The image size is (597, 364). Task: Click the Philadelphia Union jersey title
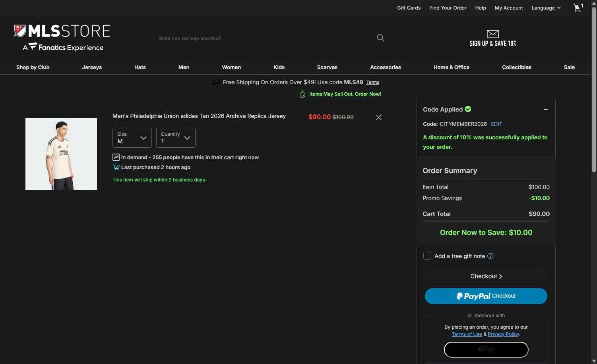click(199, 116)
